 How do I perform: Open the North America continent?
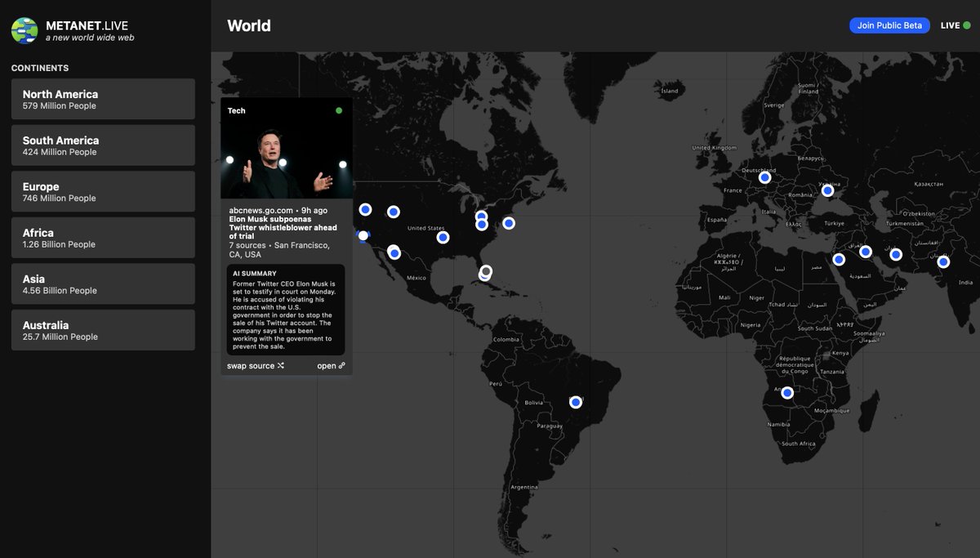pyautogui.click(x=103, y=100)
